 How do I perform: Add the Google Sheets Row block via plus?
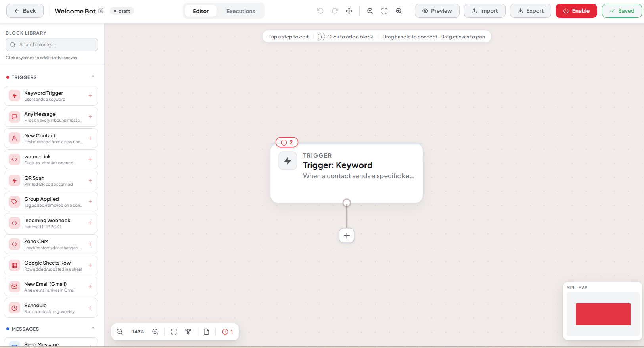tap(90, 265)
